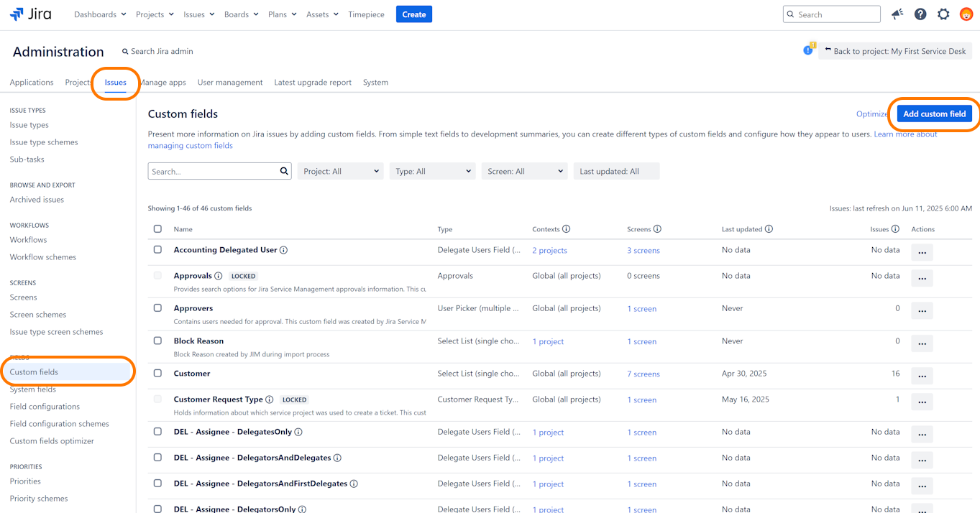Open the user profile avatar
This screenshot has height=513, width=980.
coord(966,14)
